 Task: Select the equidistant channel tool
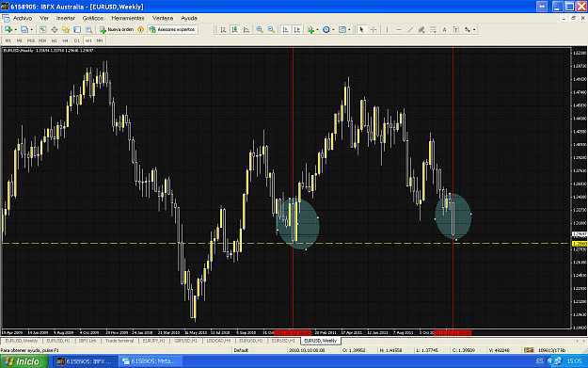tap(421, 29)
